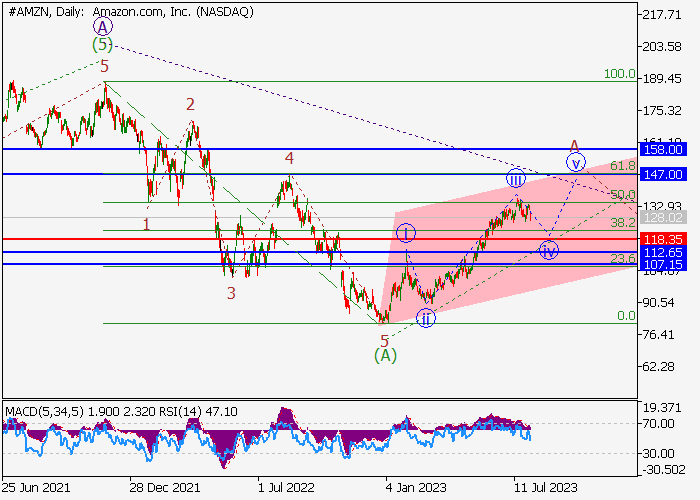Click the MACD(5,34,5) indicator label
The height and width of the screenshot is (500, 700).
44,411
